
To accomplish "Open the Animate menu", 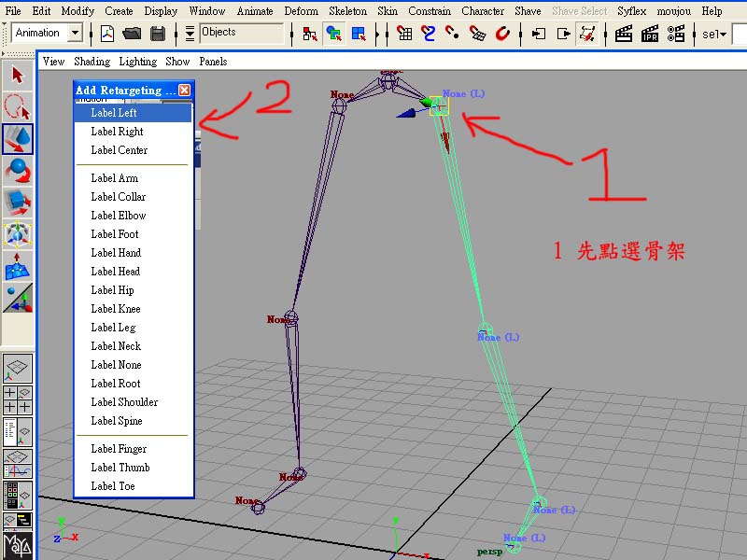I will pos(255,10).
